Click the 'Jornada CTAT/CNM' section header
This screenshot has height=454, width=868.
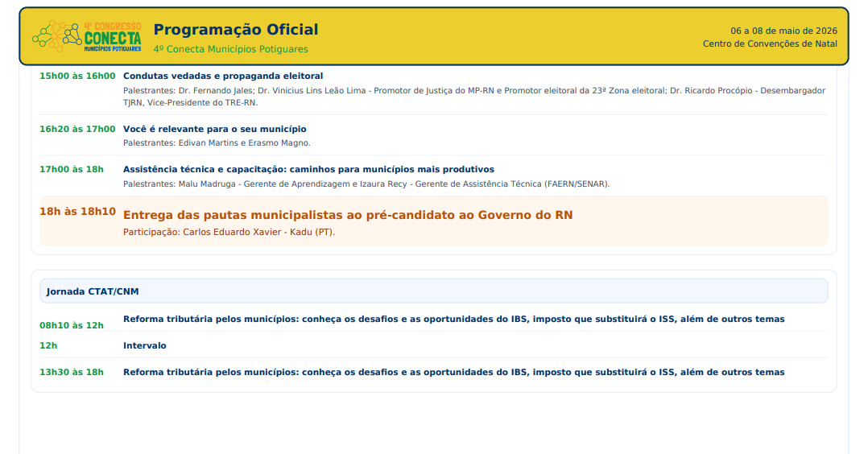coord(434,291)
